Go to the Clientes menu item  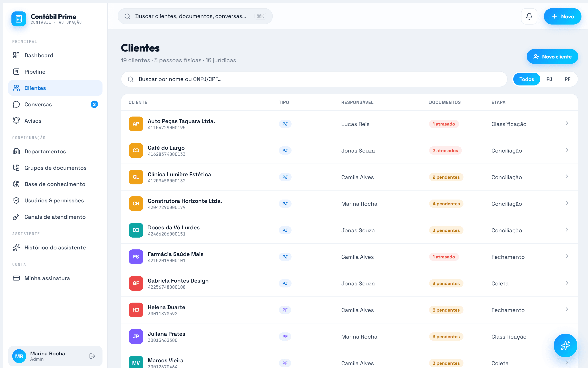point(55,88)
